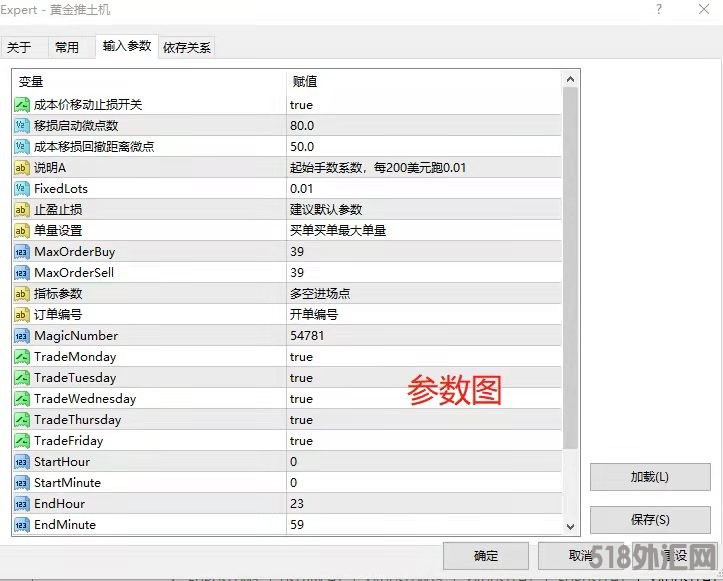Click the text 开单编号
723x581 pixels.
(x=314, y=314)
